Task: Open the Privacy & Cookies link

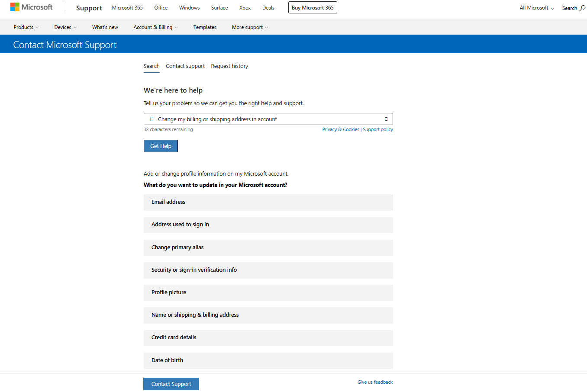Action: [341, 129]
